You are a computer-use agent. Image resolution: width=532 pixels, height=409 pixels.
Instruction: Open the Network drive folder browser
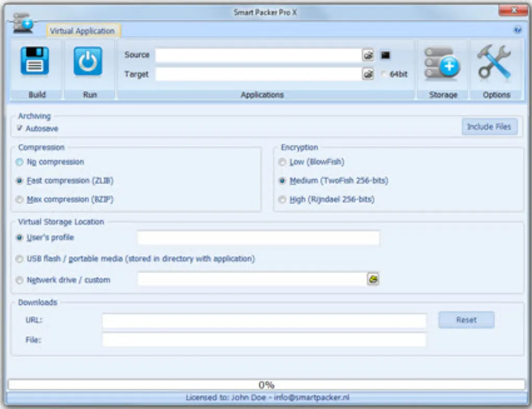click(372, 280)
